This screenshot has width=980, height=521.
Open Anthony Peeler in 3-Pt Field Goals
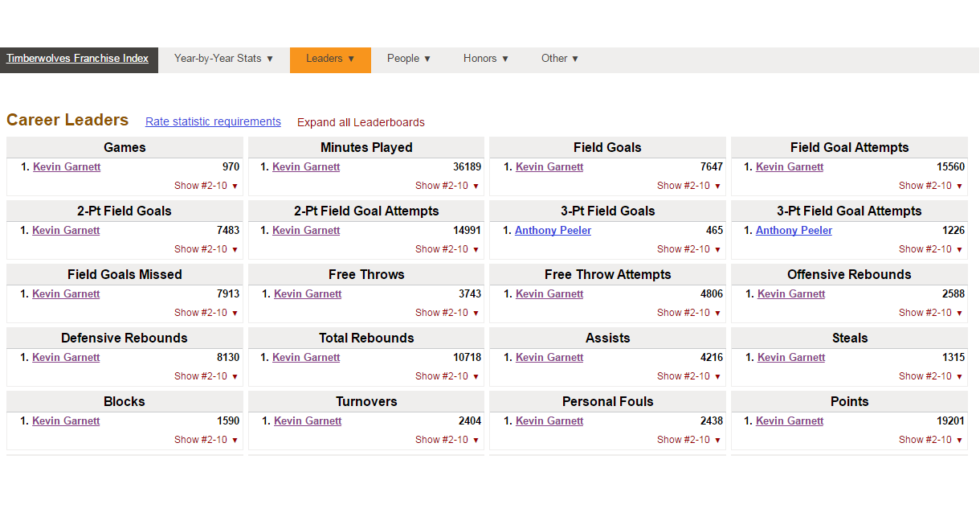tap(553, 231)
